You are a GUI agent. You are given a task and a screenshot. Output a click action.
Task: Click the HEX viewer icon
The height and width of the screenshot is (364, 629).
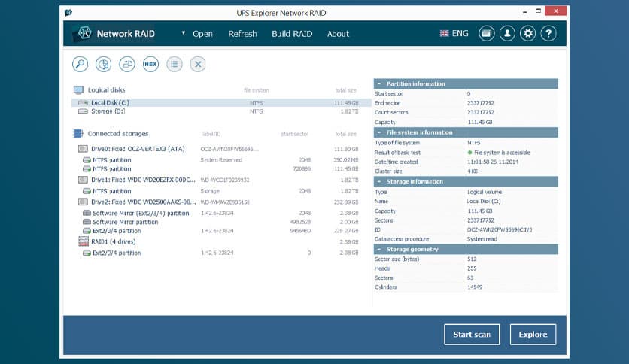point(150,65)
